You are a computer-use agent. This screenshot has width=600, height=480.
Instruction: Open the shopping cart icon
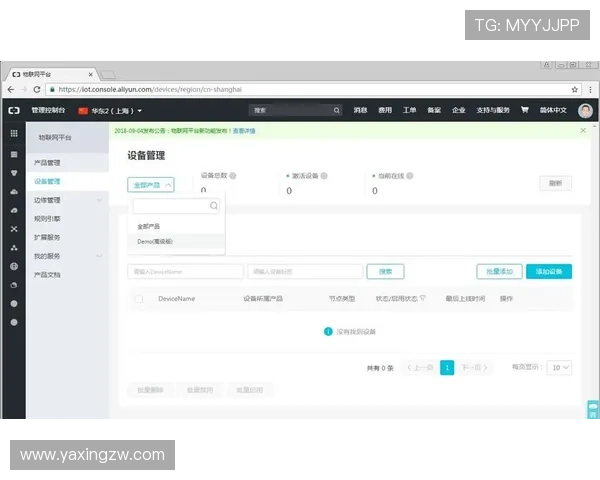525,110
